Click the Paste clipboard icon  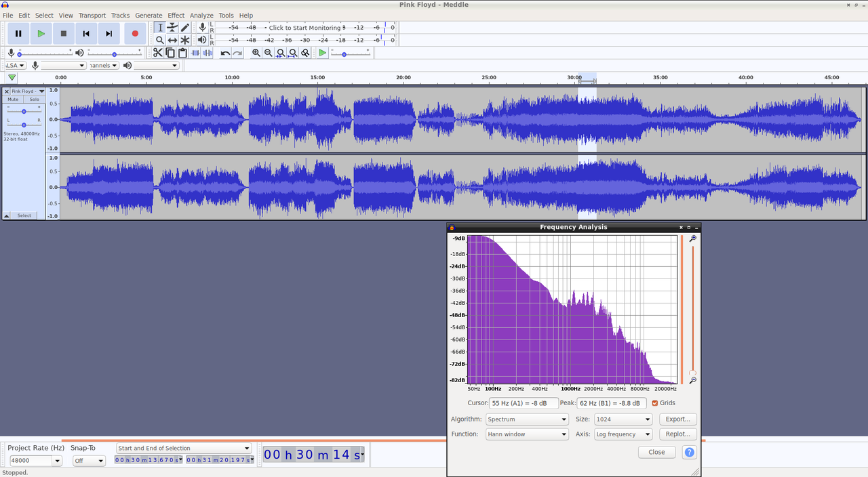[182, 53]
